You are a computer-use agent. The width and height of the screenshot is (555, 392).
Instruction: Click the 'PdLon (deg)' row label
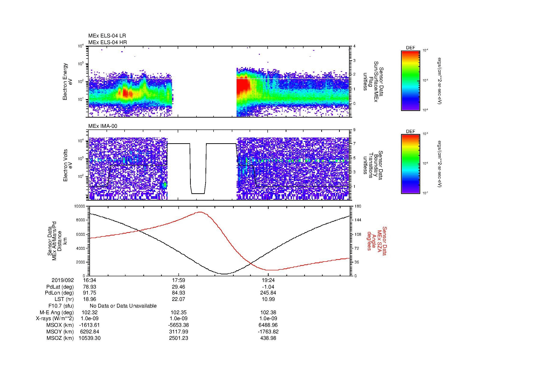[59, 293]
